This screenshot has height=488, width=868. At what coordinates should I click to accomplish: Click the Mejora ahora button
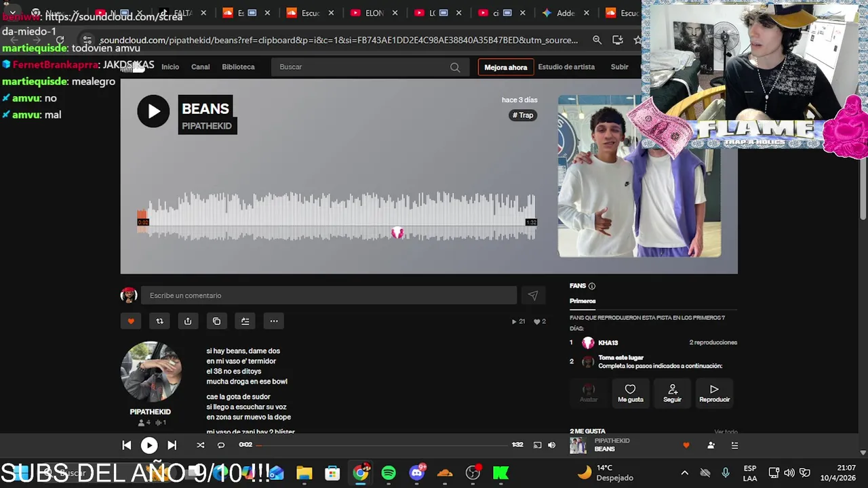(x=505, y=67)
